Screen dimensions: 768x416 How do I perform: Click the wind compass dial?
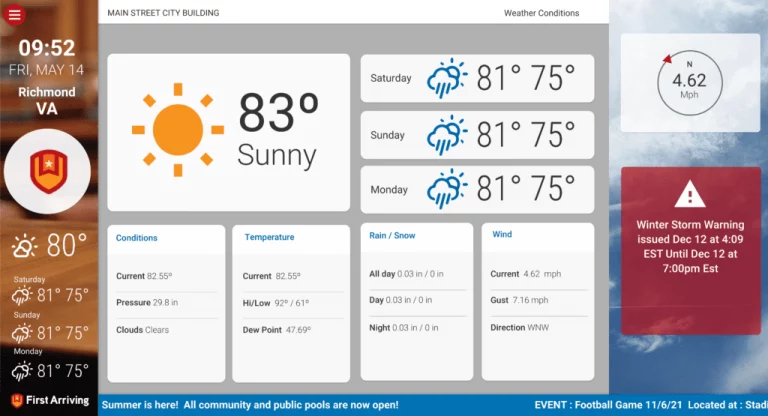coord(689,82)
